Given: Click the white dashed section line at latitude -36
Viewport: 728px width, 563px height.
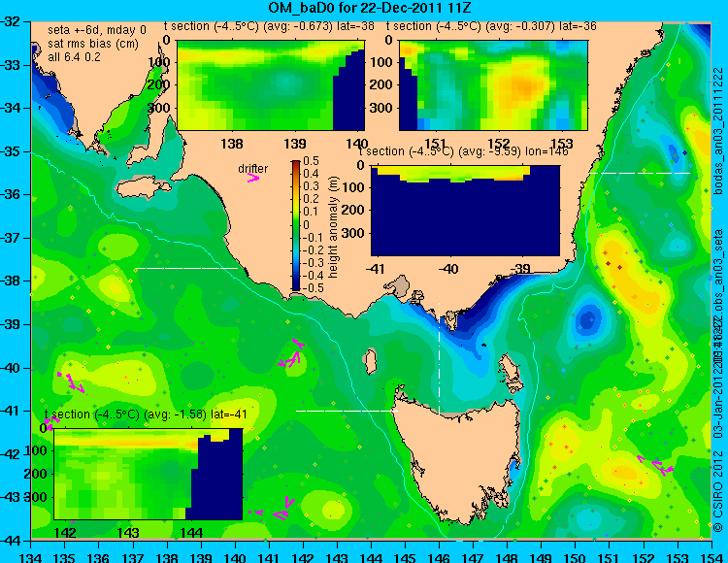Looking at the screenshot, I should [x=640, y=173].
